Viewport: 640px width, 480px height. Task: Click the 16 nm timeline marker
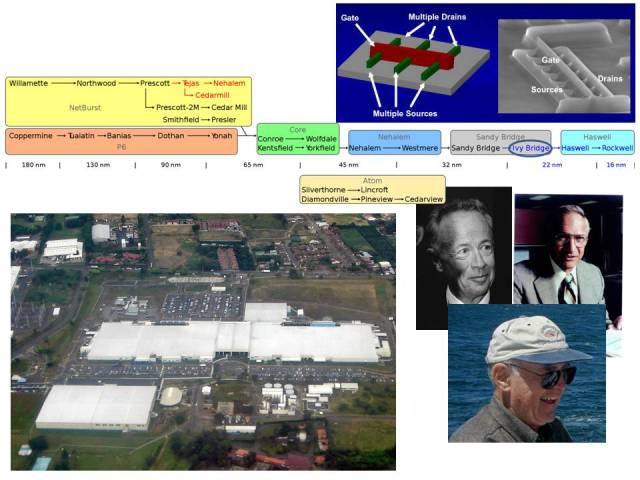pyautogui.click(x=617, y=165)
